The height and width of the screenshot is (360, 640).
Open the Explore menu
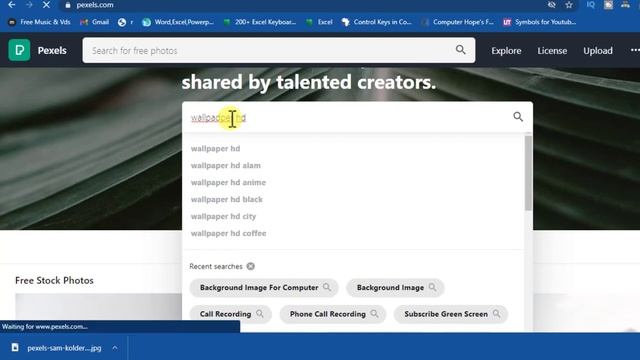506,51
